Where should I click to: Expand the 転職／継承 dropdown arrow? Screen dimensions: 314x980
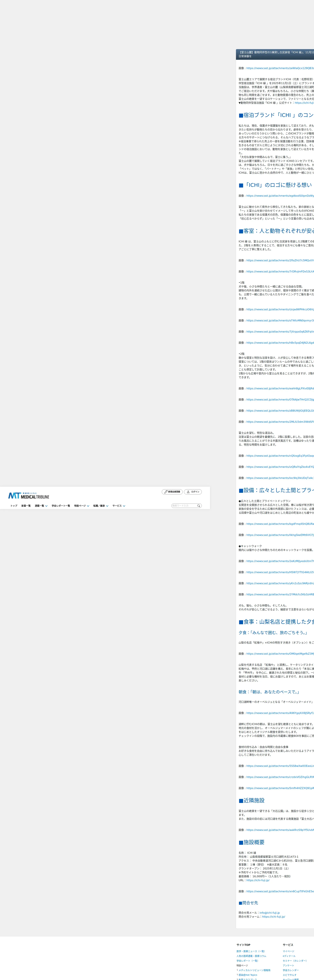point(107,506)
